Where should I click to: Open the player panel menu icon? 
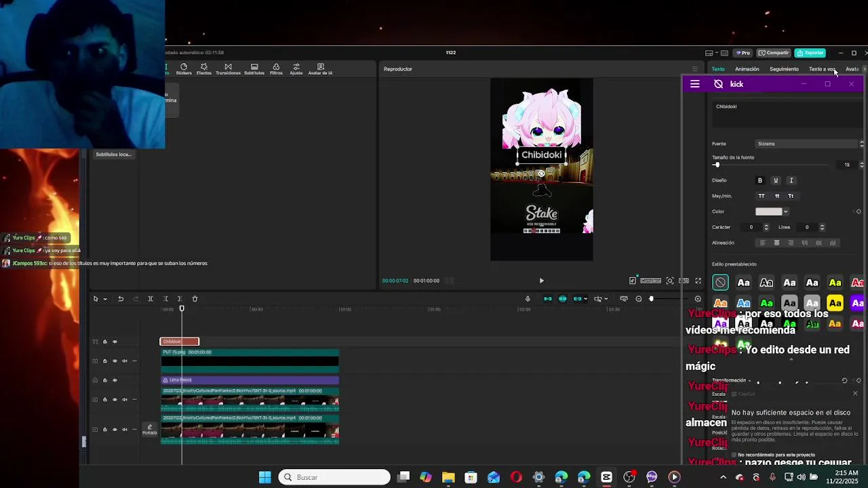(x=694, y=69)
